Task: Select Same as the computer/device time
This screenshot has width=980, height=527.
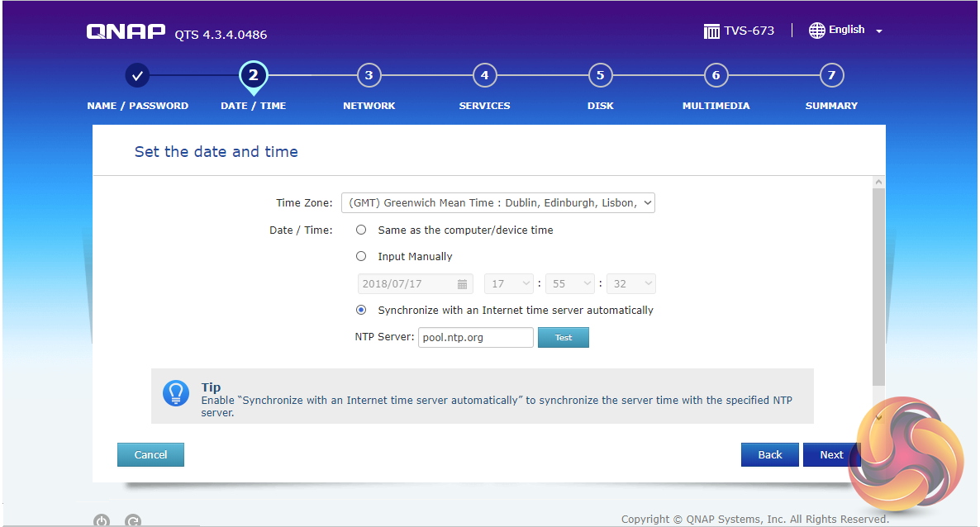Action: (x=361, y=230)
